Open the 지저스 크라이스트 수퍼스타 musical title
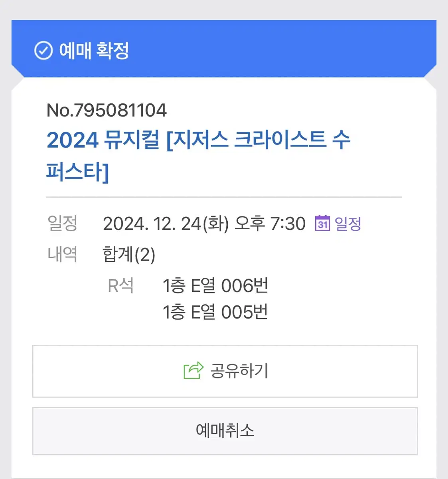Viewport: 448px width, 479px height. pos(258,141)
